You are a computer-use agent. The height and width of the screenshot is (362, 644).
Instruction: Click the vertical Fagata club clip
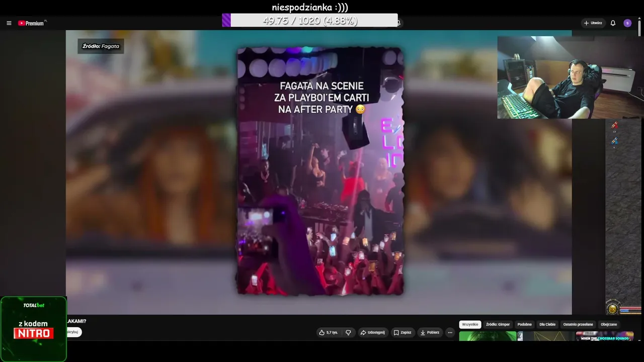tap(320, 171)
